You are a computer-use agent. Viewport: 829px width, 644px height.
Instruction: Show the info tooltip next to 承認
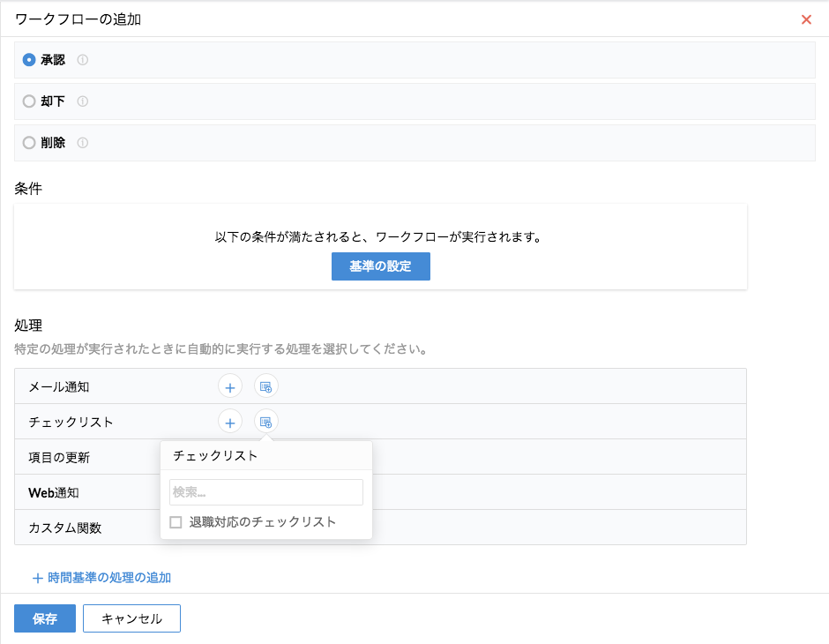83,60
